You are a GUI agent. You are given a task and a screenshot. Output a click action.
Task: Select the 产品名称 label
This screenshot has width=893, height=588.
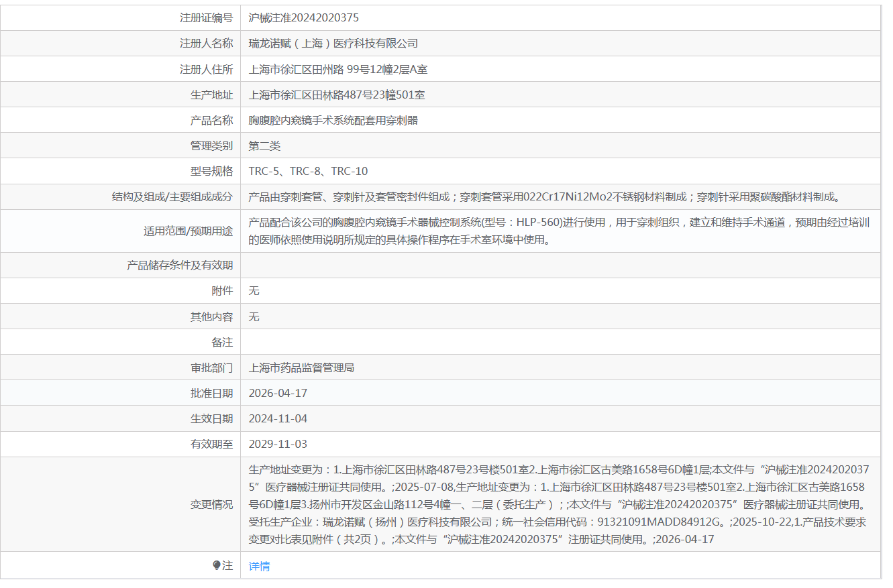[x=212, y=120]
